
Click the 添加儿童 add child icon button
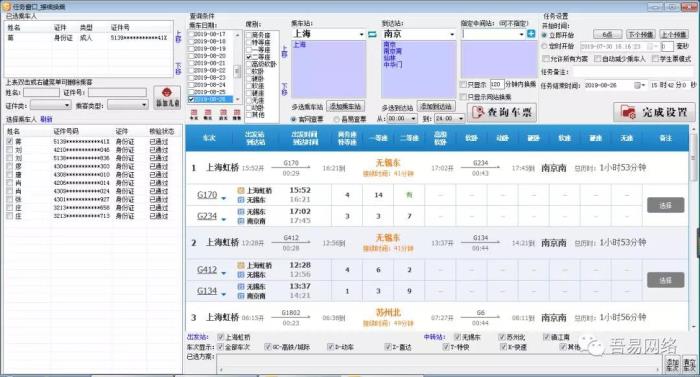coord(167,97)
